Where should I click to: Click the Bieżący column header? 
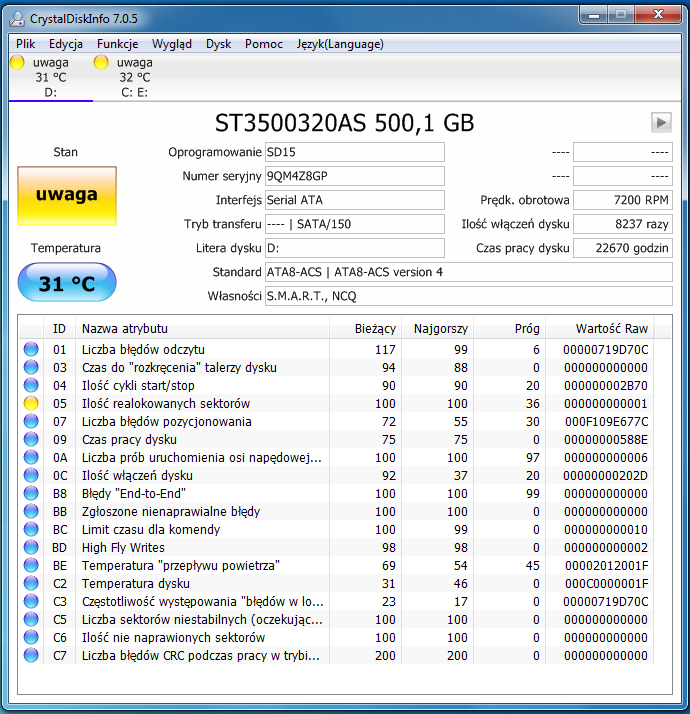[x=365, y=328]
